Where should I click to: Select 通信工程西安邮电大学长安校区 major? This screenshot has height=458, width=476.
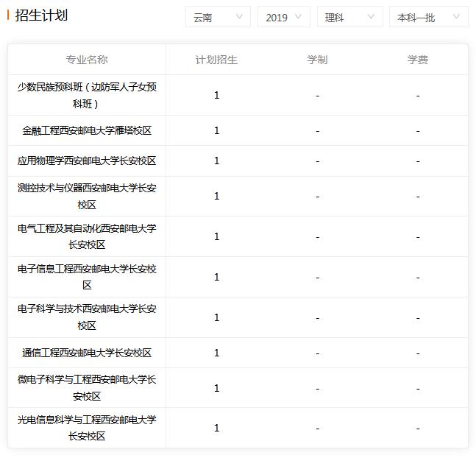click(87, 353)
